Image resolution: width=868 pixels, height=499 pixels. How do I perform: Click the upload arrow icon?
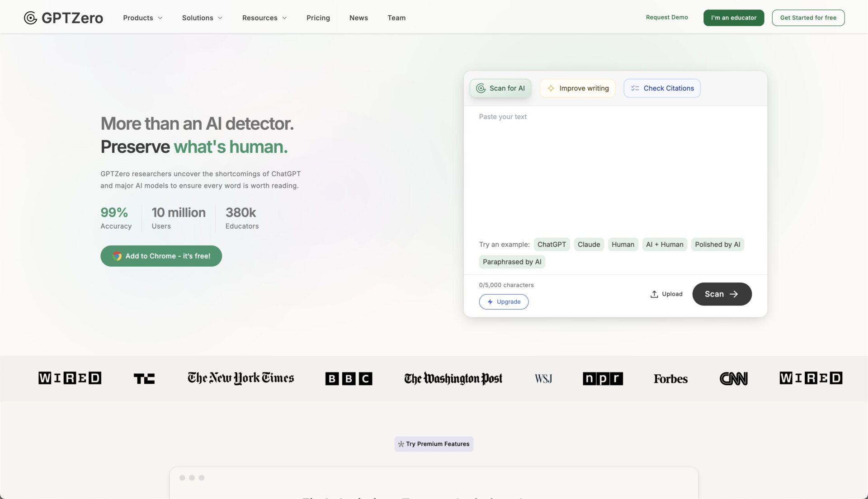(654, 294)
